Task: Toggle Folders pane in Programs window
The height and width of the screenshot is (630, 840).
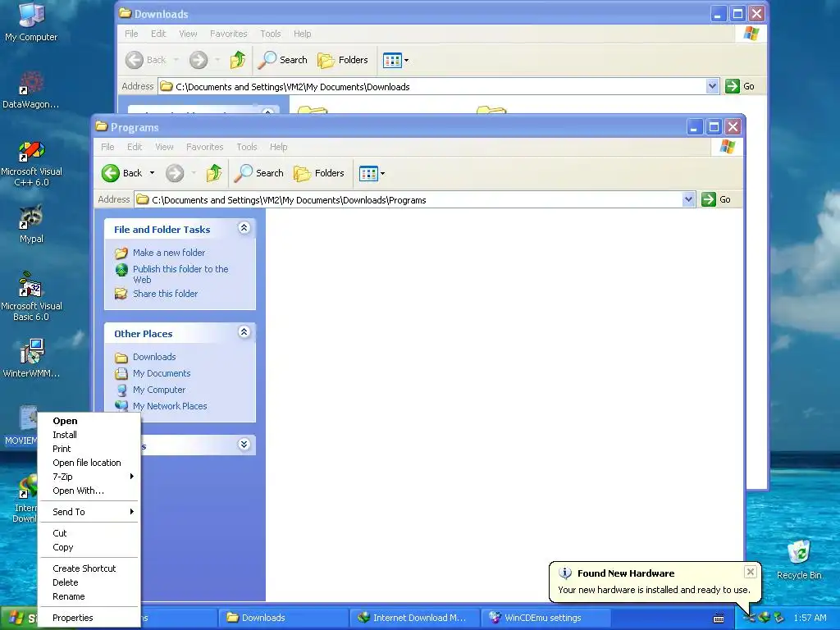Action: click(319, 173)
